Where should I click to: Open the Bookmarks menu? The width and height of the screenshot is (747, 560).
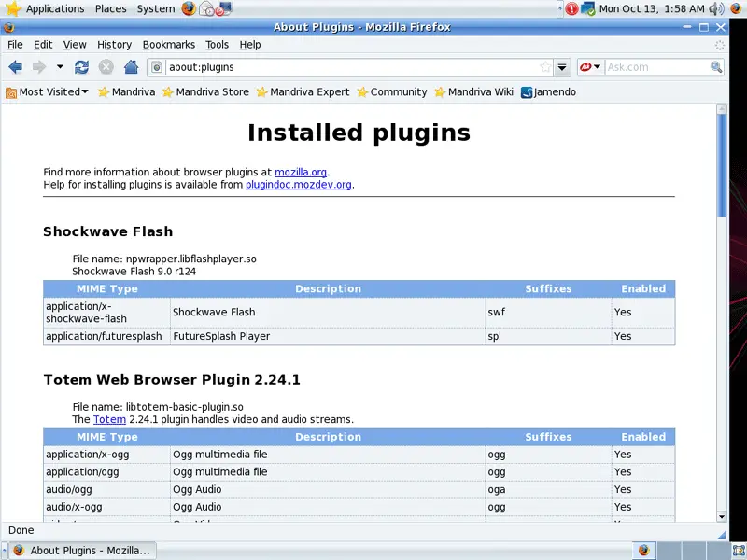click(169, 45)
